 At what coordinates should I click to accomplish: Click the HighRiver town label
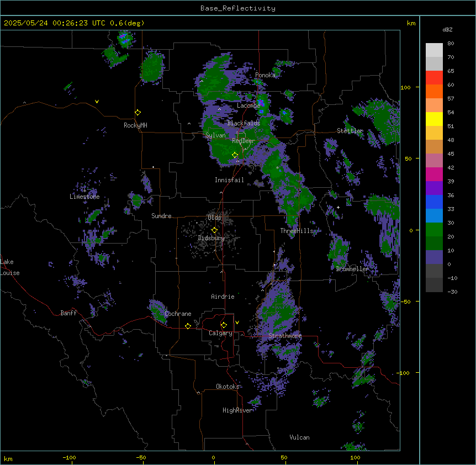pos(237,410)
